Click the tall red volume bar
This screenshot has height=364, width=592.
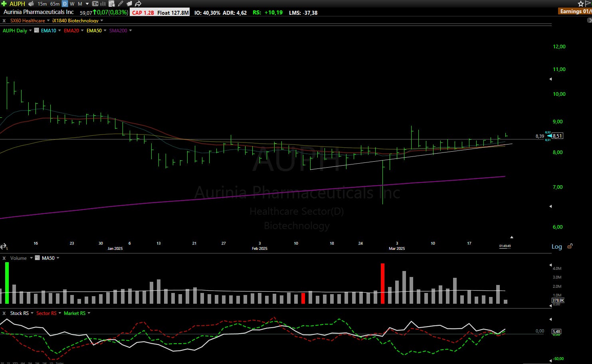coord(382,283)
